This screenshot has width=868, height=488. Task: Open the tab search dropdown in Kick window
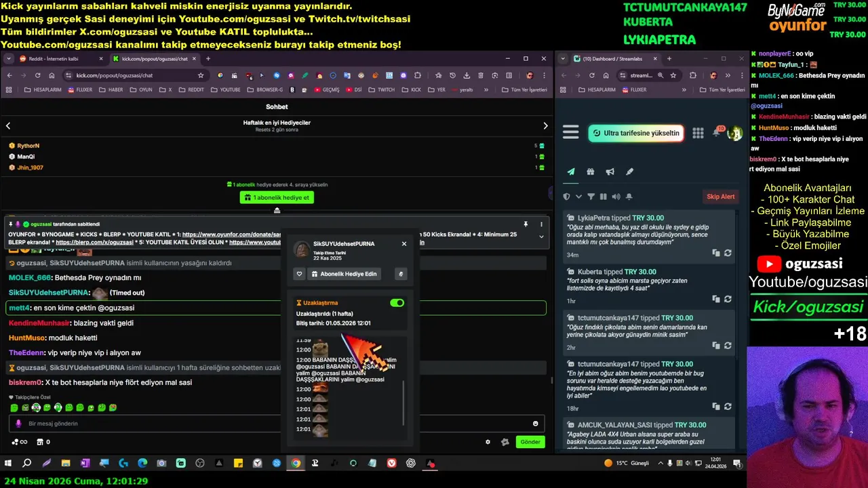click(9, 59)
